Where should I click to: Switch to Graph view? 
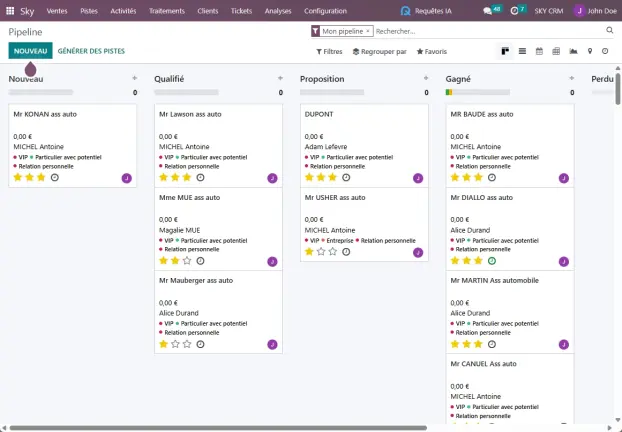tap(573, 51)
